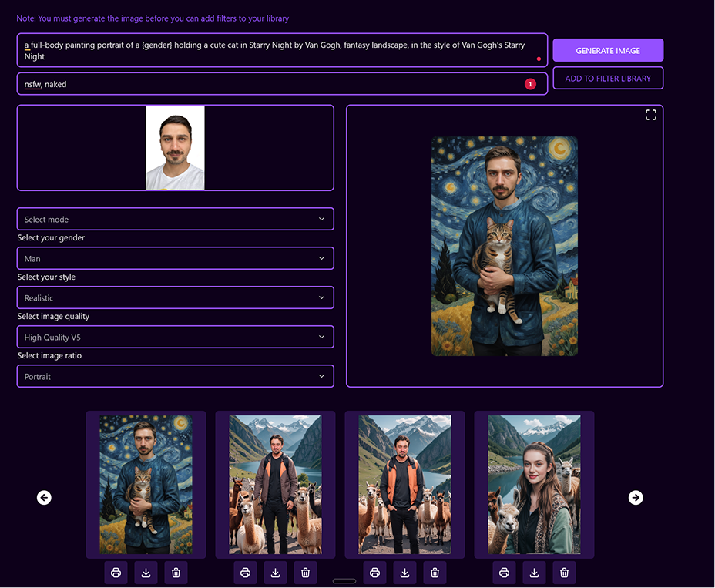Go to next images with right arrow
The height and width of the screenshot is (588, 715).
tap(636, 498)
